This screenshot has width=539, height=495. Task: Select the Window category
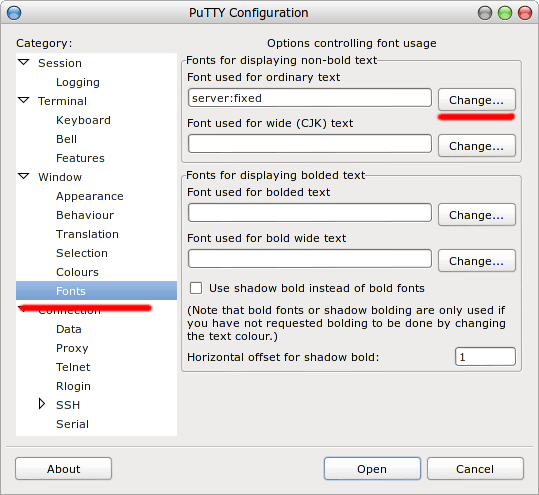click(x=60, y=177)
